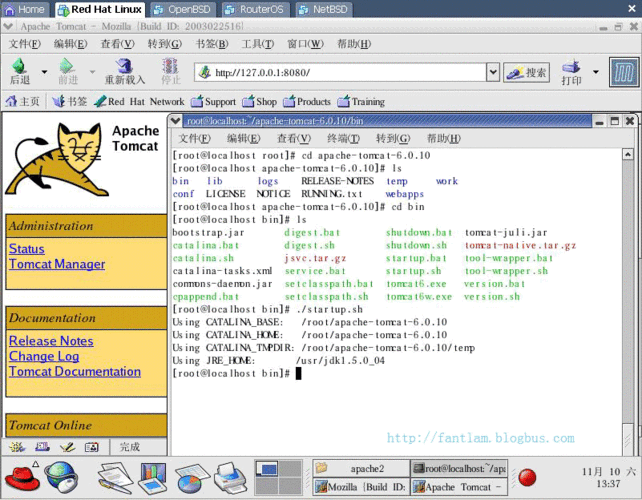Open terminal 终端(T) menu
Image resolution: width=642 pixels, height=500 pixels.
[x=344, y=138]
